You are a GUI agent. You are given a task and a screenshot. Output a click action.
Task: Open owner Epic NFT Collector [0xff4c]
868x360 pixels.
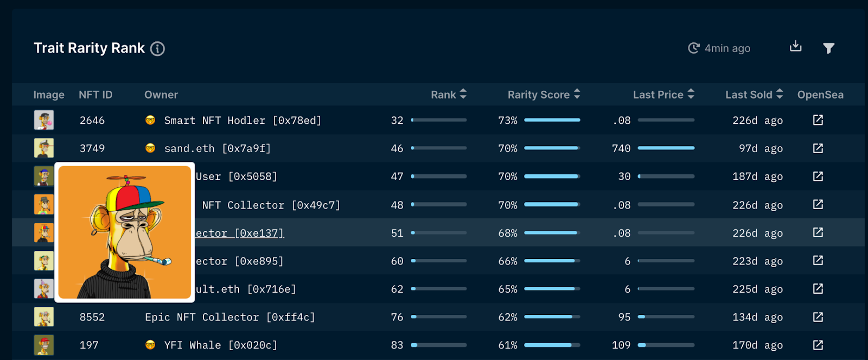tap(230, 317)
